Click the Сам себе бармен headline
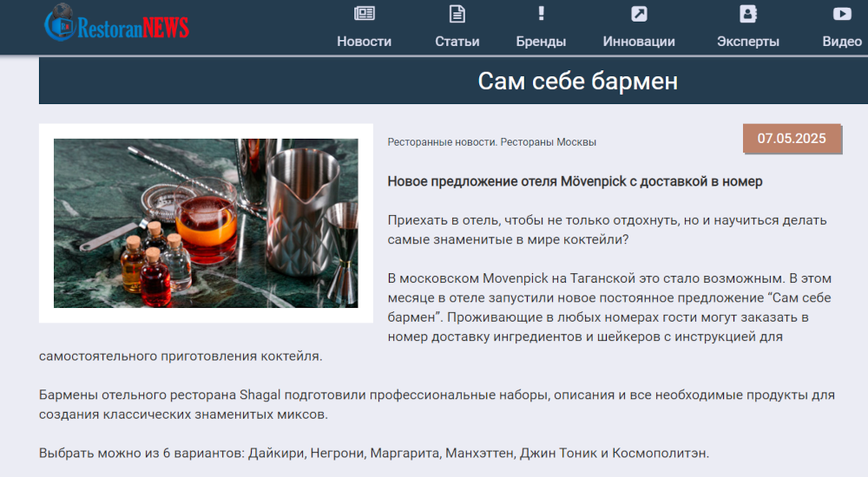This screenshot has width=868, height=477. [x=577, y=82]
